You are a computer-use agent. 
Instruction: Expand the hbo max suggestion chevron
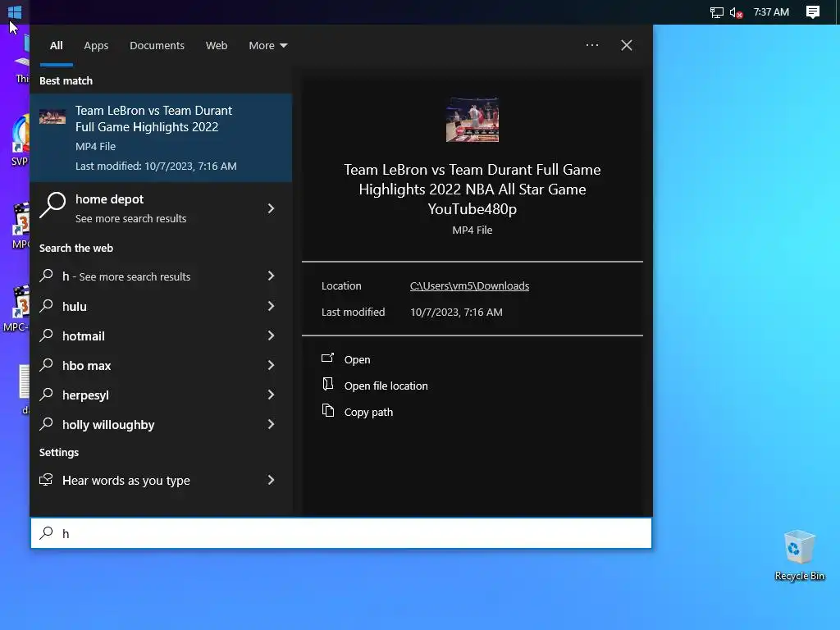271,365
